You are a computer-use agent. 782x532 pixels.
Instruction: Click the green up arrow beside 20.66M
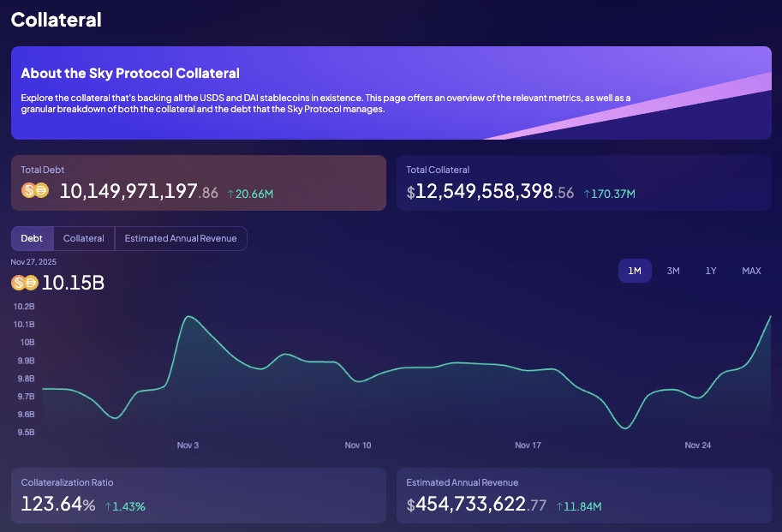click(x=230, y=194)
